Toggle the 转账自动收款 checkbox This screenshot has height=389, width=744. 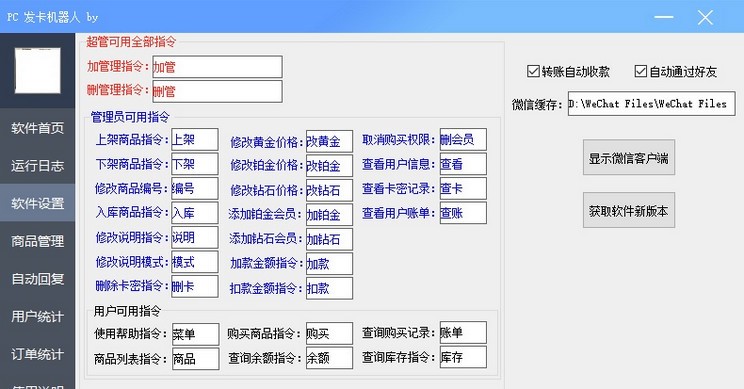point(533,71)
